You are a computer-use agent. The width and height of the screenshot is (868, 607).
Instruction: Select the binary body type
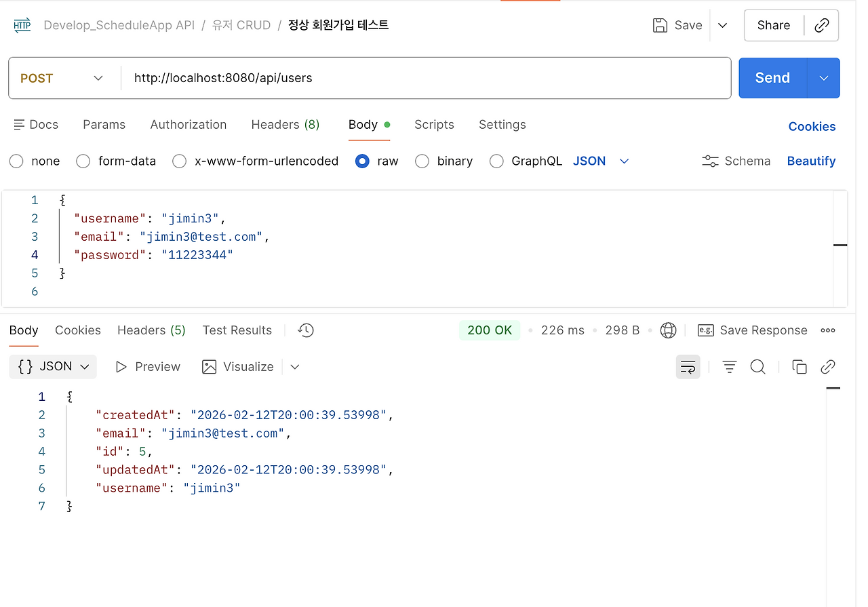point(422,161)
